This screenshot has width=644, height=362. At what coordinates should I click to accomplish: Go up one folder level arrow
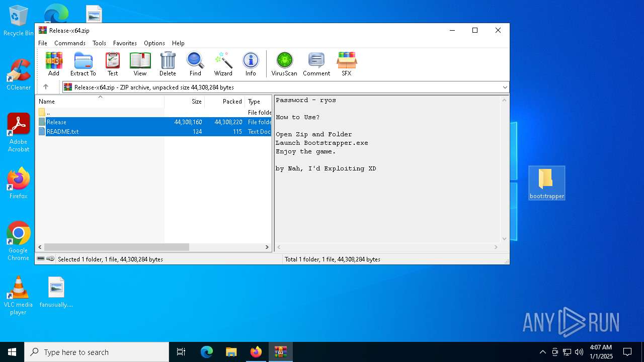(x=46, y=87)
